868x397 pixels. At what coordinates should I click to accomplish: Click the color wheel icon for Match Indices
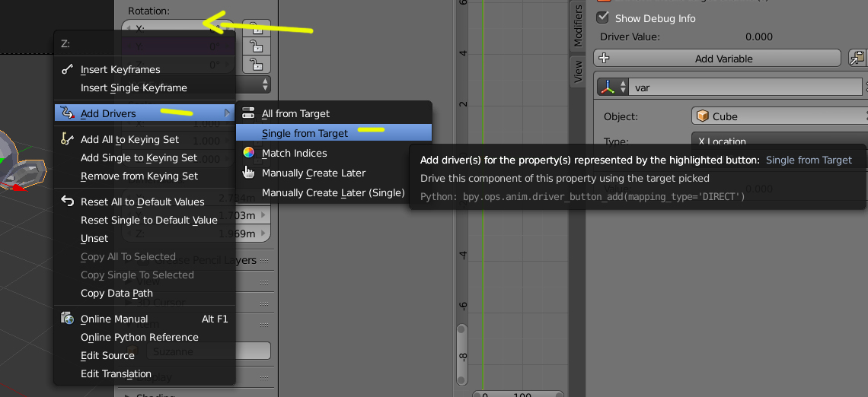click(x=248, y=153)
